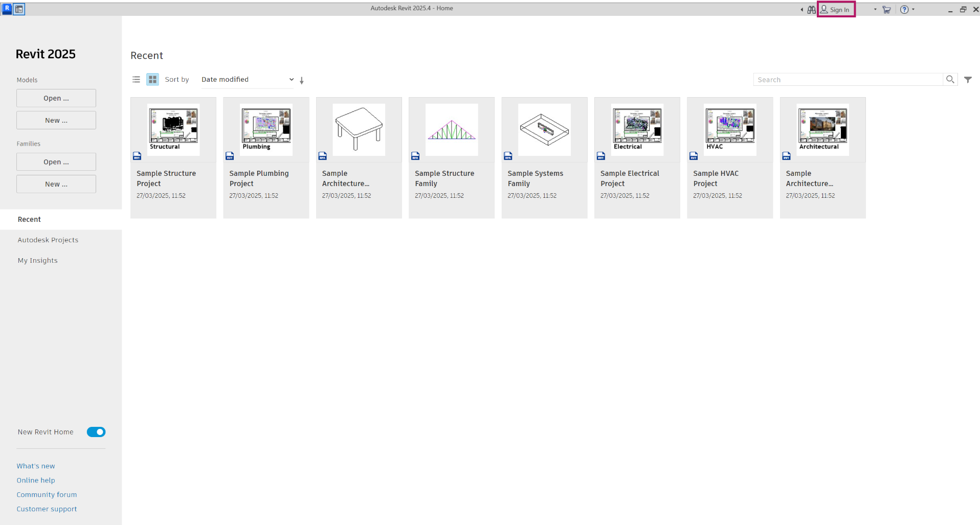Click RFA file icon on Structure Family card
980x525 pixels.
[x=415, y=156]
